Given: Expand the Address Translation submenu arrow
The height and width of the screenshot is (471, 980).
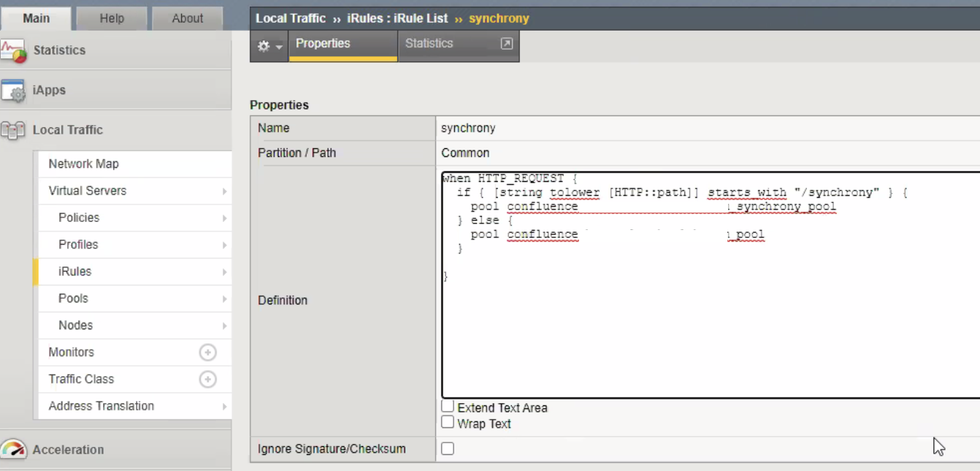Looking at the screenshot, I should click(224, 407).
